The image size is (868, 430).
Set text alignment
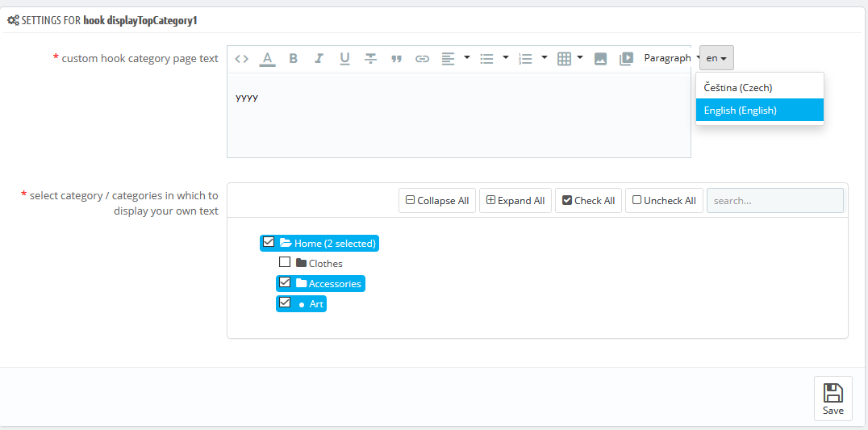click(448, 59)
